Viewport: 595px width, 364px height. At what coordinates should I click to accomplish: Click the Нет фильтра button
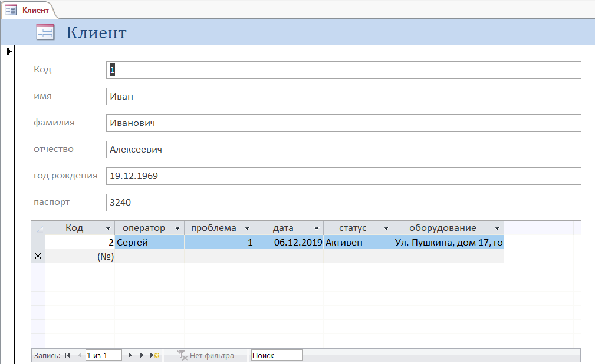point(206,355)
